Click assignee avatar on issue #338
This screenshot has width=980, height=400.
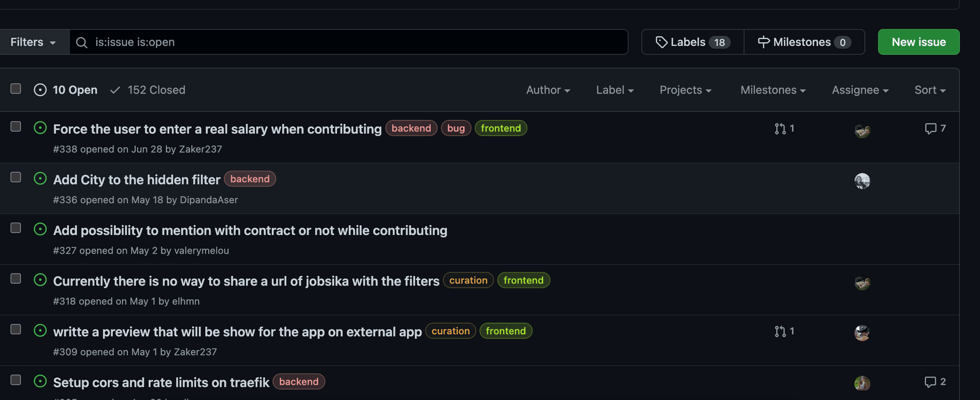coord(862,130)
